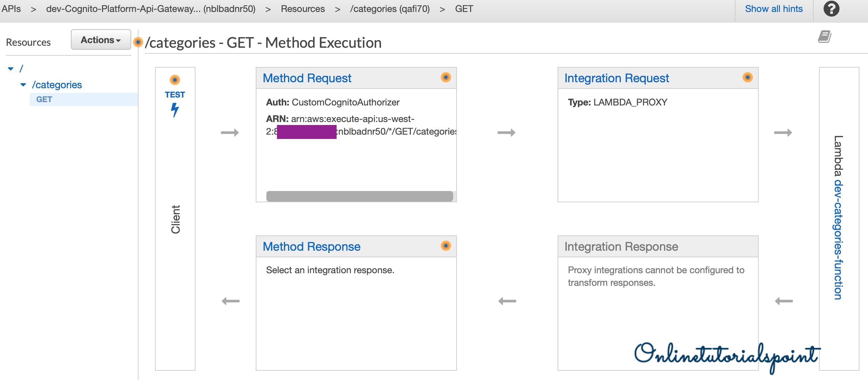The image size is (868, 380).
Task: Open Integration Request settings
Action: pos(616,78)
